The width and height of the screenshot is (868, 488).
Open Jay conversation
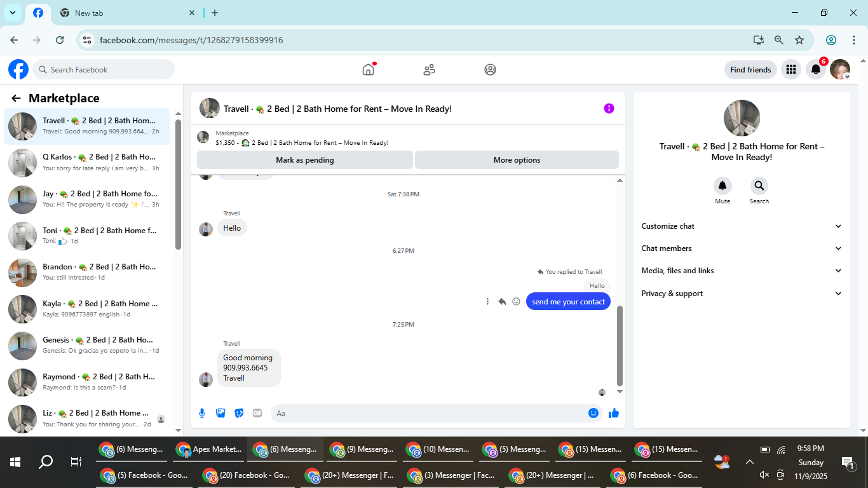[87, 200]
